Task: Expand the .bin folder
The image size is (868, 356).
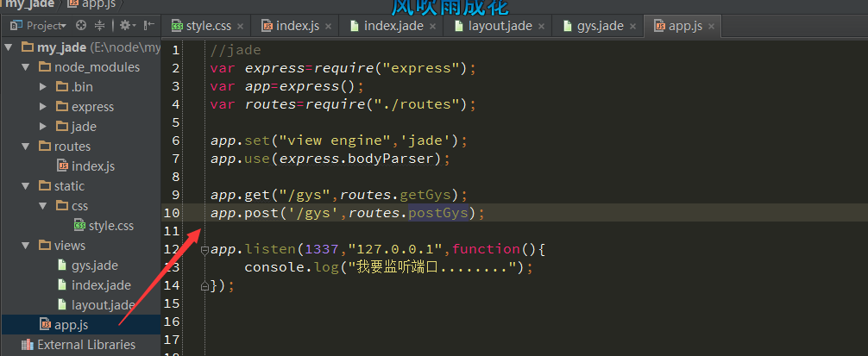Action: 43,87
